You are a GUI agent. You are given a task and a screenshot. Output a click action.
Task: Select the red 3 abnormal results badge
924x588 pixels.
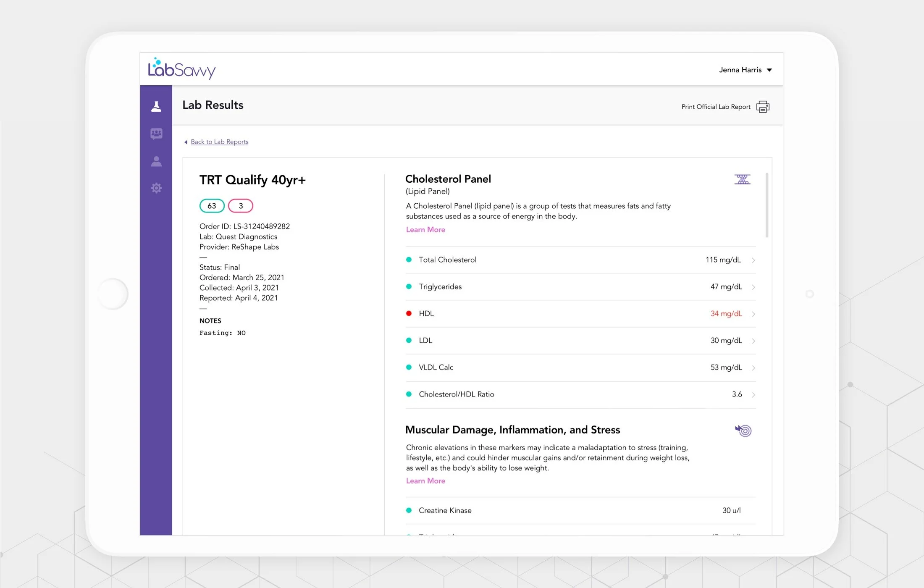pos(241,206)
